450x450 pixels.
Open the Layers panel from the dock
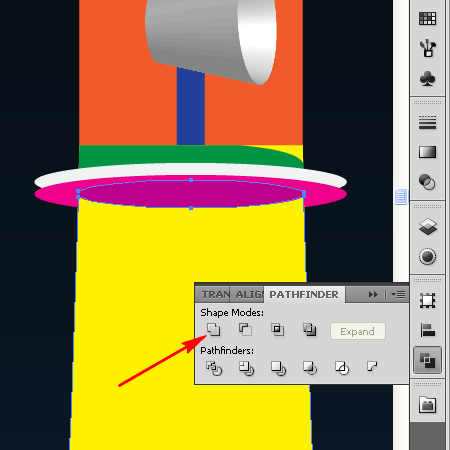pyautogui.click(x=427, y=227)
